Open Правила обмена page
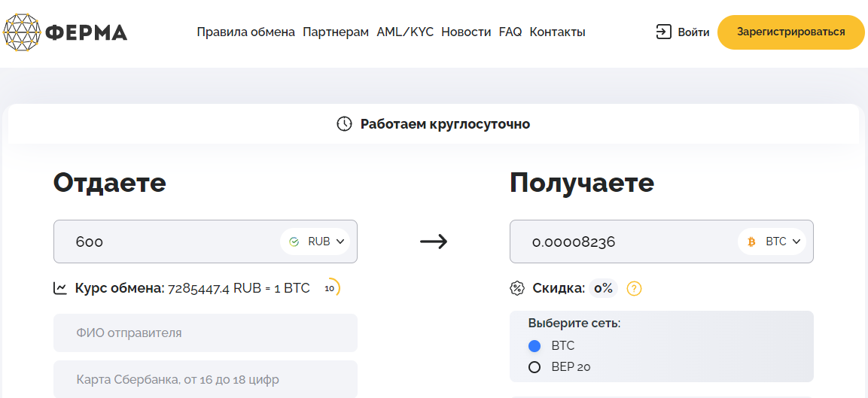This screenshot has width=868, height=398. 245,32
